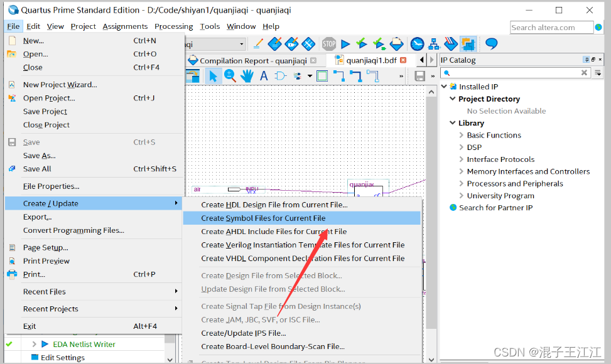Viewport: 611px width, 364px height.
Task: Open the Settings pencil icon in toolbar
Action: [x=257, y=44]
